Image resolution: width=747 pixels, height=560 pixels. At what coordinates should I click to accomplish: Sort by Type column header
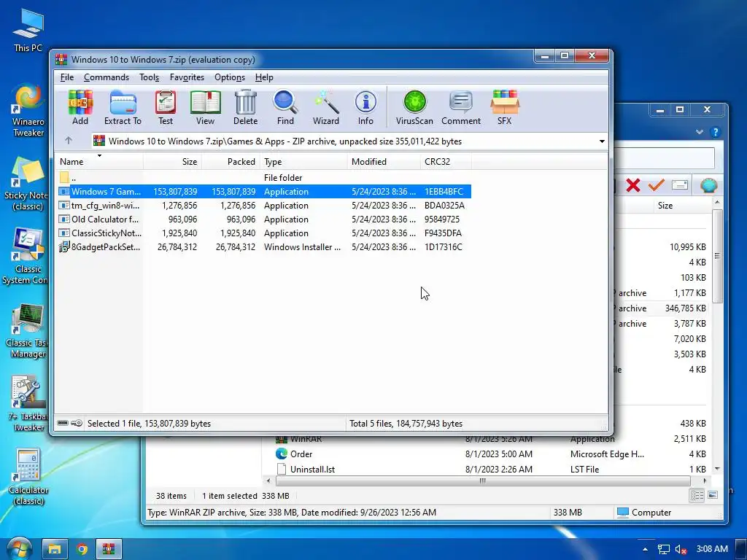pos(304,161)
